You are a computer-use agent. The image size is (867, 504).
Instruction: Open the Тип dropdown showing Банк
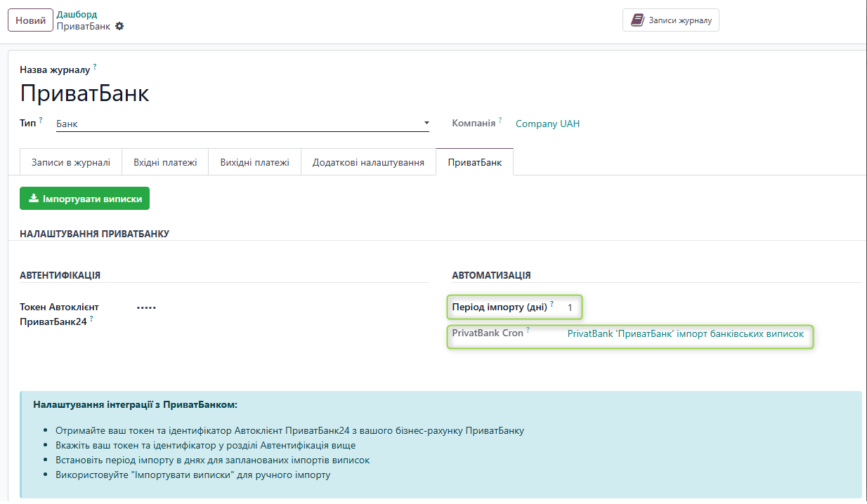(x=242, y=124)
